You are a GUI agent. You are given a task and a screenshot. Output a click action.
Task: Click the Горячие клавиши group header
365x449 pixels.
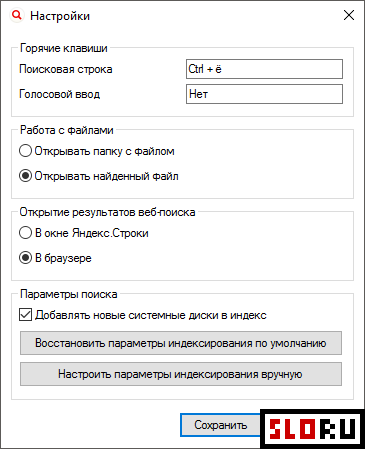(x=64, y=48)
